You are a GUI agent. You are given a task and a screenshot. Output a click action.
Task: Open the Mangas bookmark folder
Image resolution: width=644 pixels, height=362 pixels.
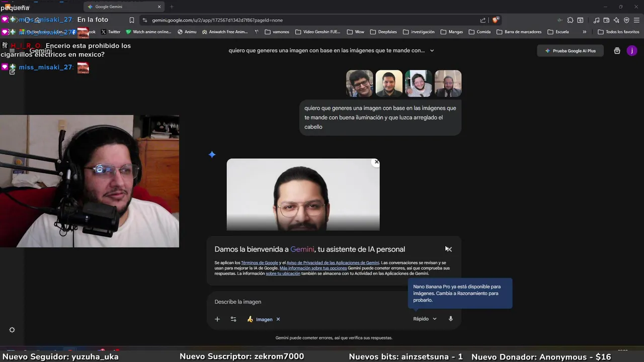[452, 32]
